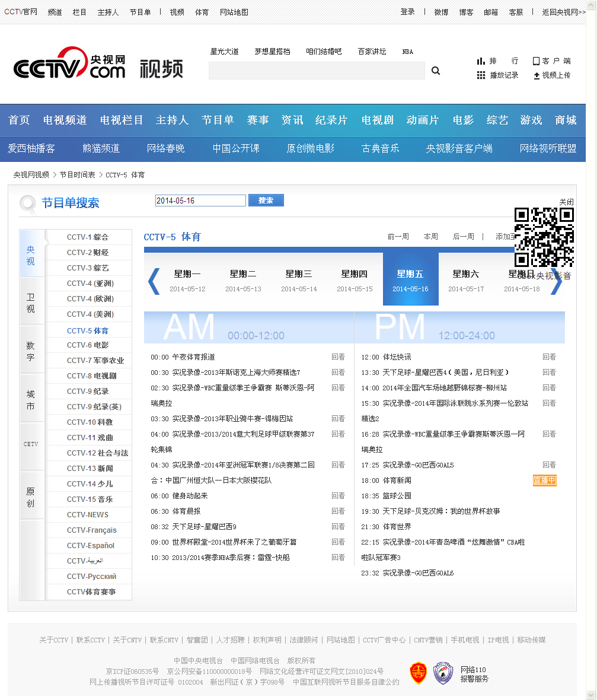Open 00:00 午夜体育报道 program entry

tap(183, 357)
